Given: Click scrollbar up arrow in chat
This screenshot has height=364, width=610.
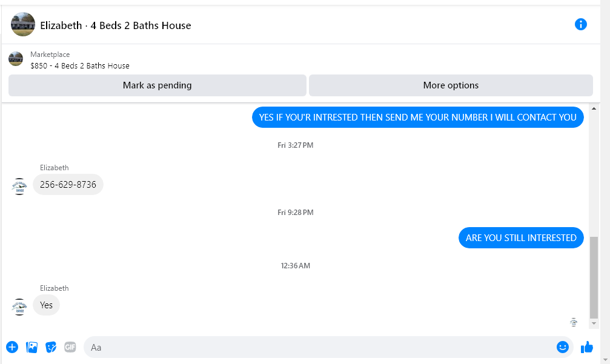Looking at the screenshot, I should [x=594, y=108].
